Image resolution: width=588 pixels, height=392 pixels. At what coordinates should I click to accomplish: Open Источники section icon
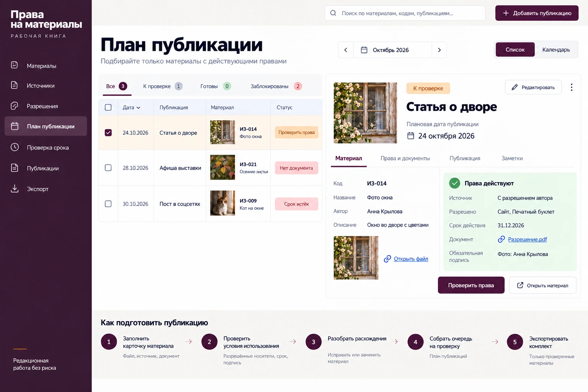coord(15,85)
